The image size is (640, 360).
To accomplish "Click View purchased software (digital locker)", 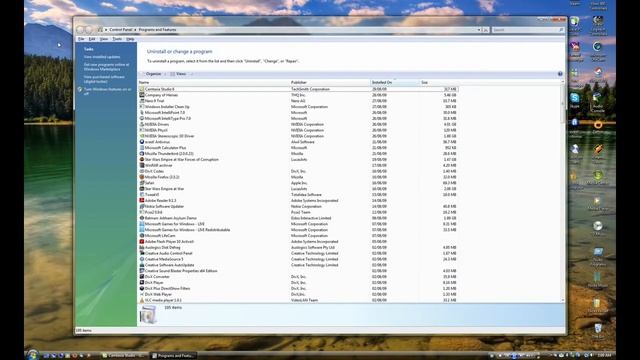I will click(104, 79).
